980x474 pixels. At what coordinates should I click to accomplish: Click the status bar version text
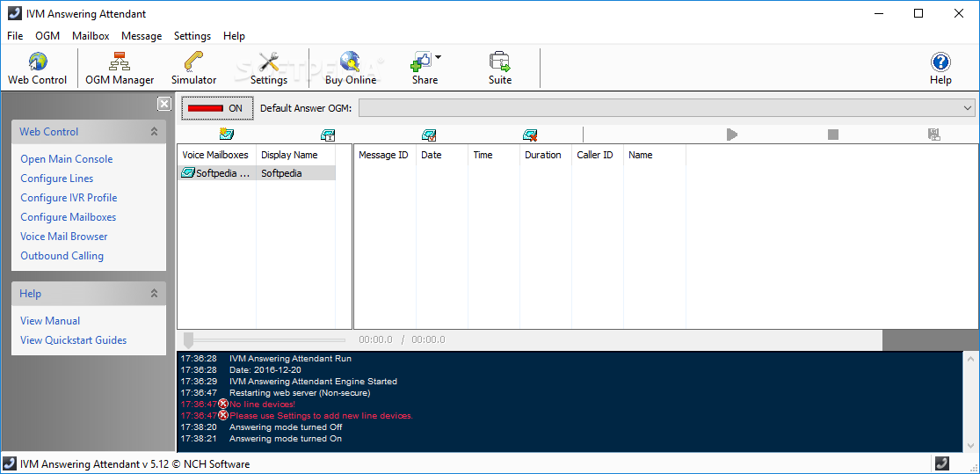135,464
